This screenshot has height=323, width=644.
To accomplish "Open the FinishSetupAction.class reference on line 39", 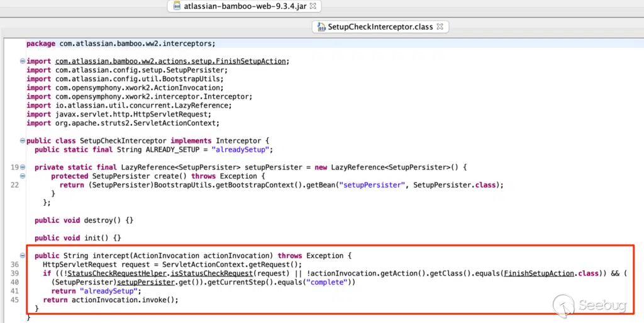I will 551,273.
